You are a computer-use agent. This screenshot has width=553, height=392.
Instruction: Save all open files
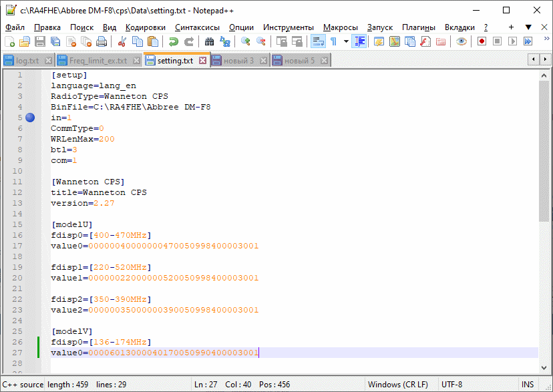tap(55, 41)
